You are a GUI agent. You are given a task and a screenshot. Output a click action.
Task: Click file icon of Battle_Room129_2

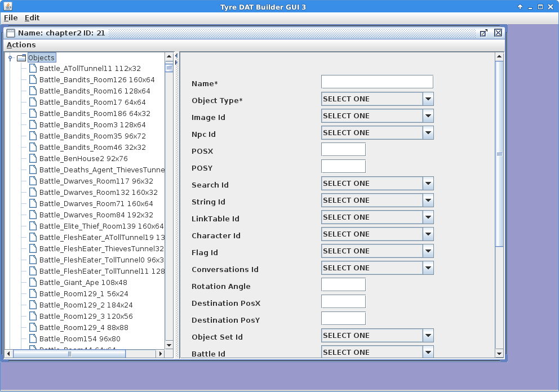(33, 305)
